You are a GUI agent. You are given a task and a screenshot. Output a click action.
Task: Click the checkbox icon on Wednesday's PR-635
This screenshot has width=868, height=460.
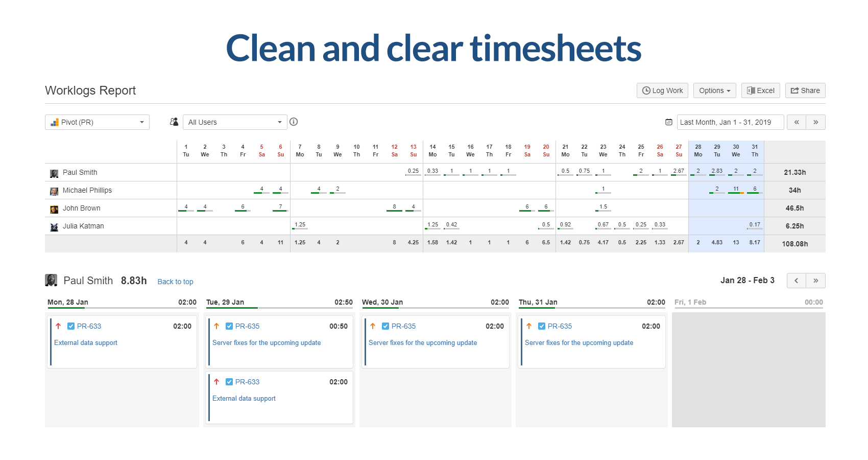click(385, 326)
